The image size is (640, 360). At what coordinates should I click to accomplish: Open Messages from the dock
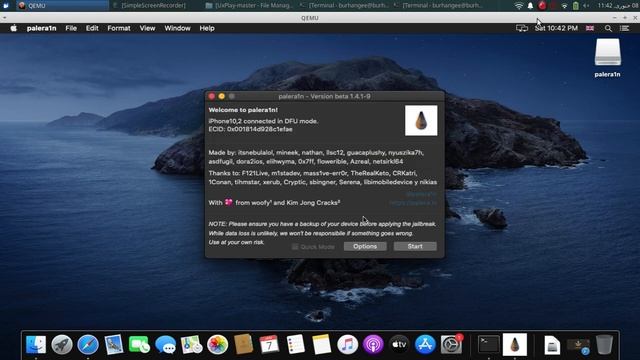pyautogui.click(x=166, y=344)
